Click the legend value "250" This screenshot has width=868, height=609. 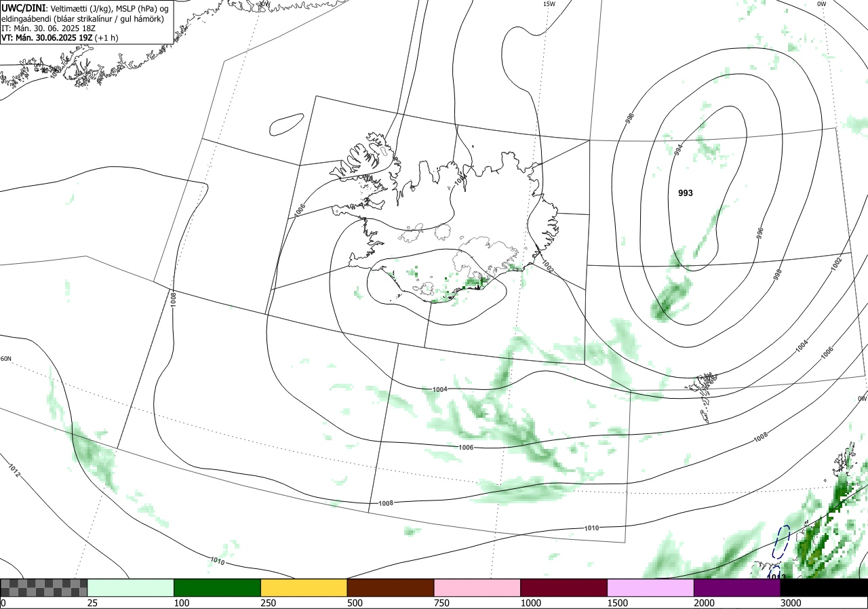pos(268,603)
